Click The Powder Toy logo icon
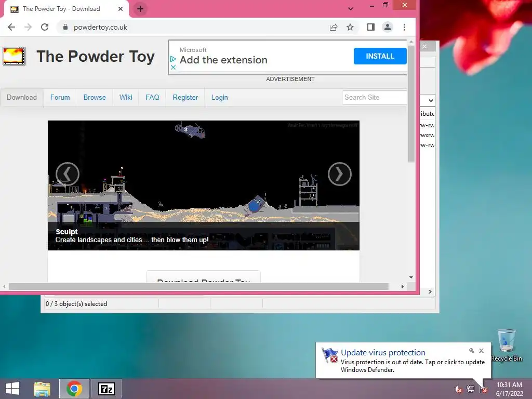Screen dimensions: 532x399 click(x=14, y=56)
